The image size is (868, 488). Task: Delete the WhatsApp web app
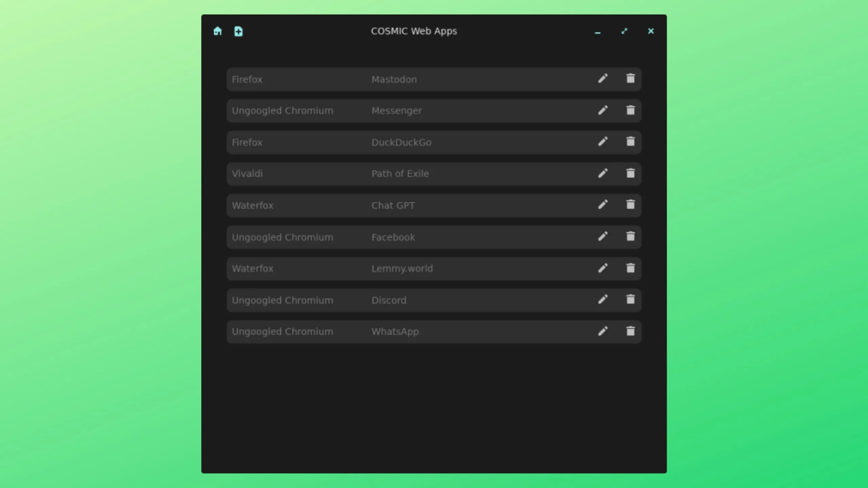point(630,331)
